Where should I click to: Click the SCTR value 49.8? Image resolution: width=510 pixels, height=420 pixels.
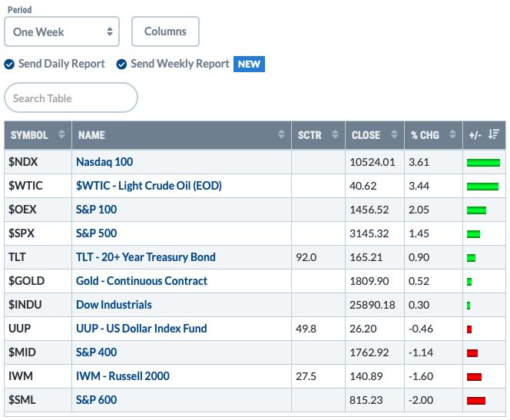(306, 329)
